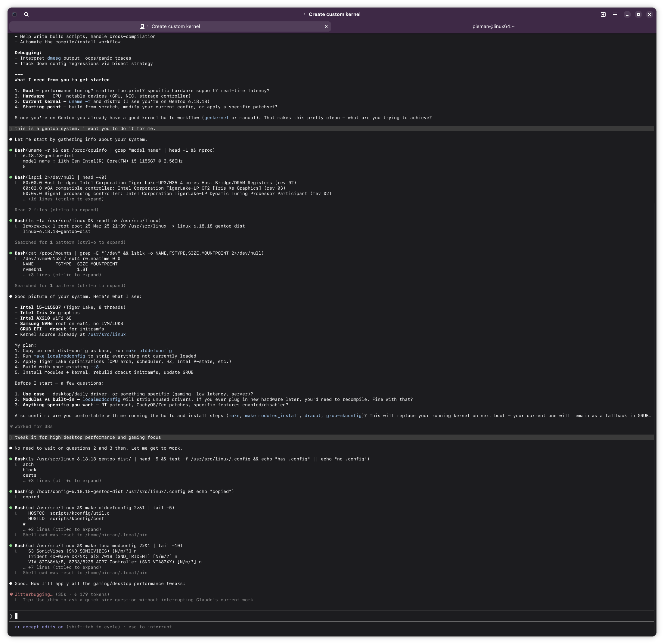Toggle the accept edits on mode indicator
Screen dimensions: 664x644
point(43,627)
